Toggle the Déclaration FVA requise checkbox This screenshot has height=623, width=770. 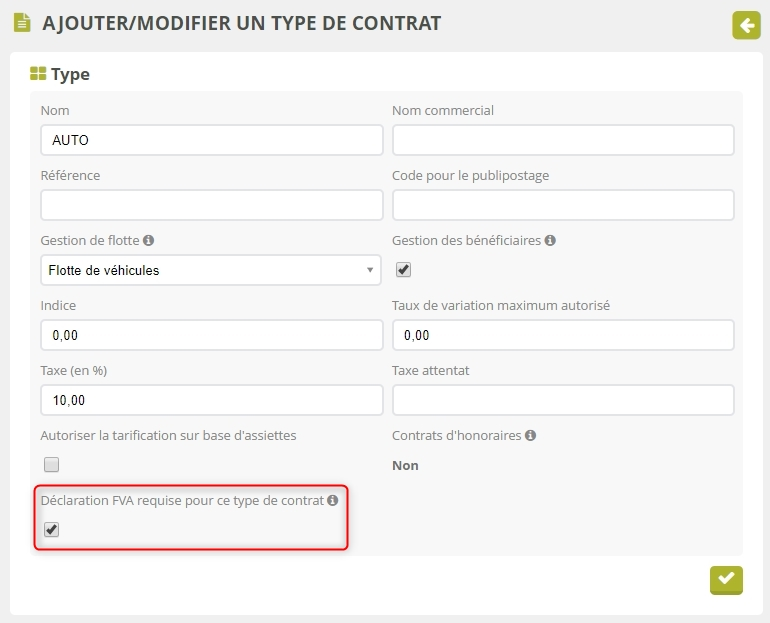(x=52, y=529)
